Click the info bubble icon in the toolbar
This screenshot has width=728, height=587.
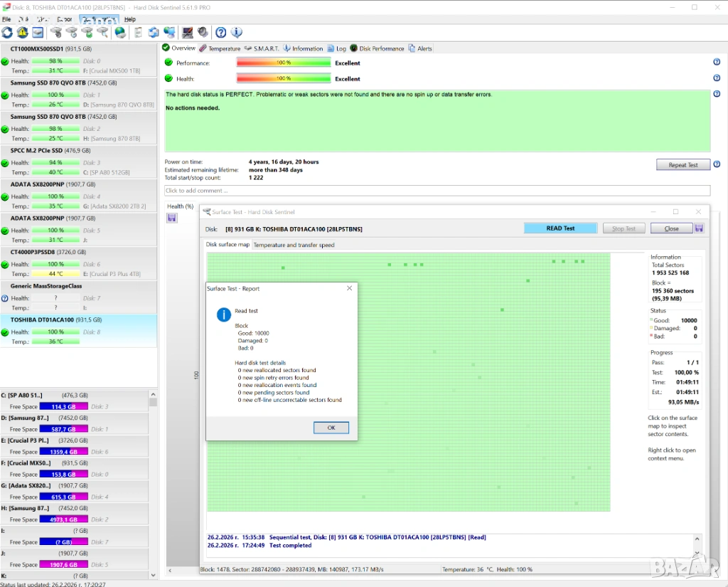point(237,33)
